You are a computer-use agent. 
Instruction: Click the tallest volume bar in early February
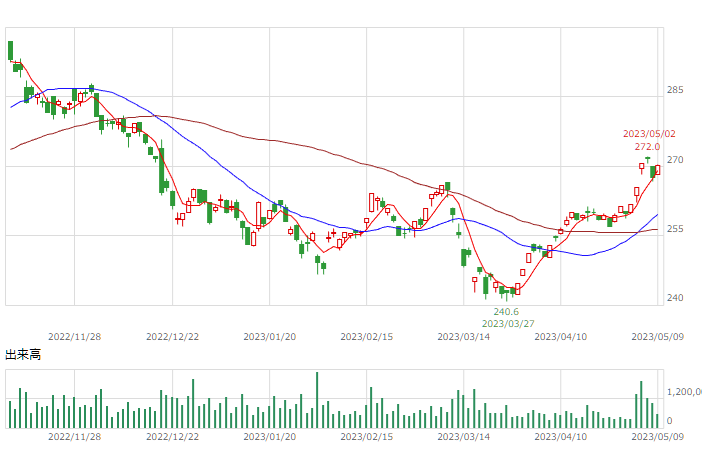point(317,400)
